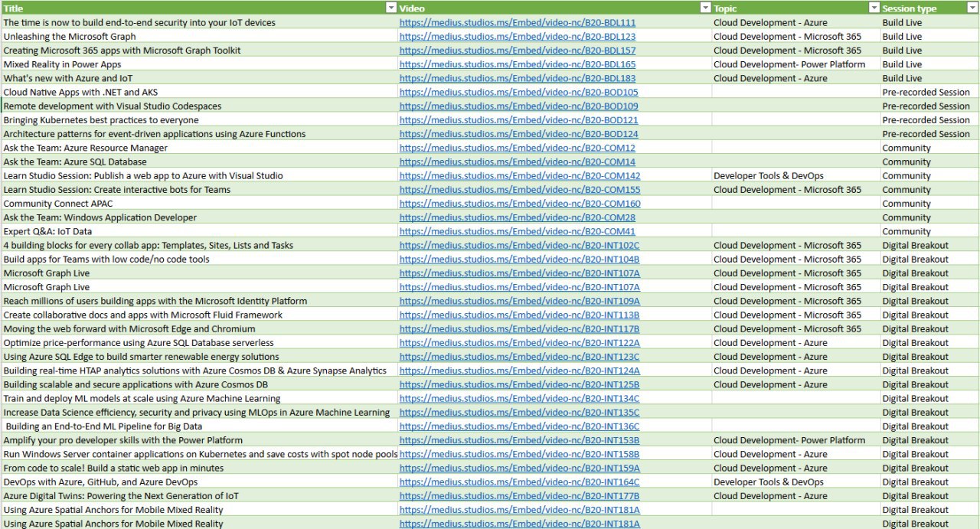
Task: Open the B20-COM14 video link
Action: 518,162
